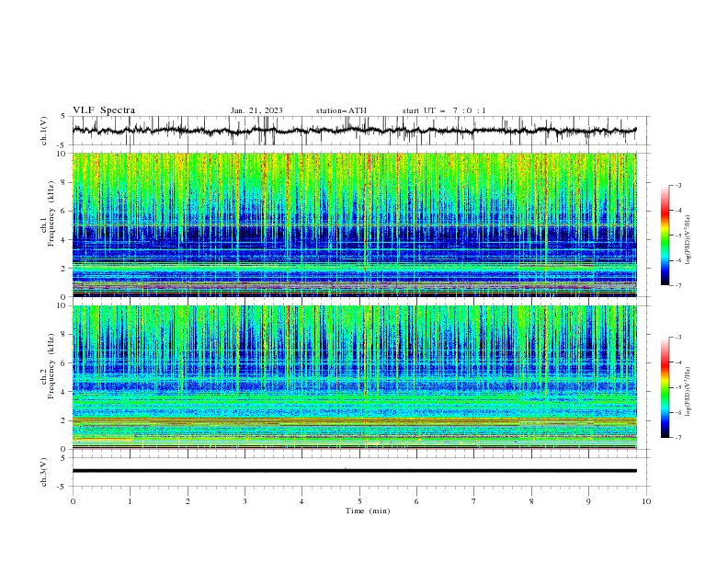
Task: Click the "2" tick on the time axis
Action: point(188,501)
